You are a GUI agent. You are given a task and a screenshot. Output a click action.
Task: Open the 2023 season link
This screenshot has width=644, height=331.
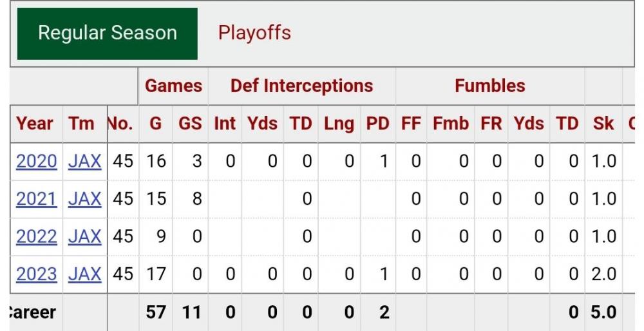pos(37,274)
